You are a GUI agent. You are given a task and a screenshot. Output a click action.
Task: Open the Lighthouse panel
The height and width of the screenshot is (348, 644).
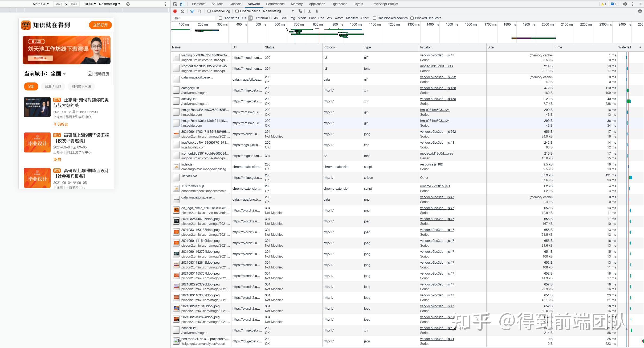pyautogui.click(x=339, y=4)
